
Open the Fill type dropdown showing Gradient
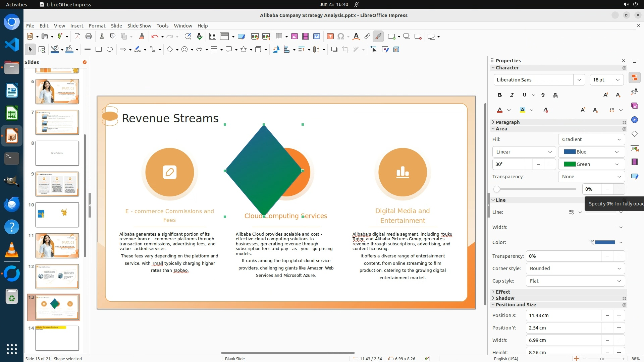pyautogui.click(x=591, y=139)
